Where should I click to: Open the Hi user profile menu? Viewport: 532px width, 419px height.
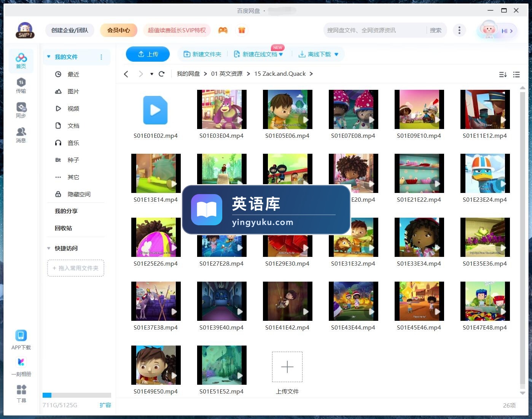(x=497, y=30)
